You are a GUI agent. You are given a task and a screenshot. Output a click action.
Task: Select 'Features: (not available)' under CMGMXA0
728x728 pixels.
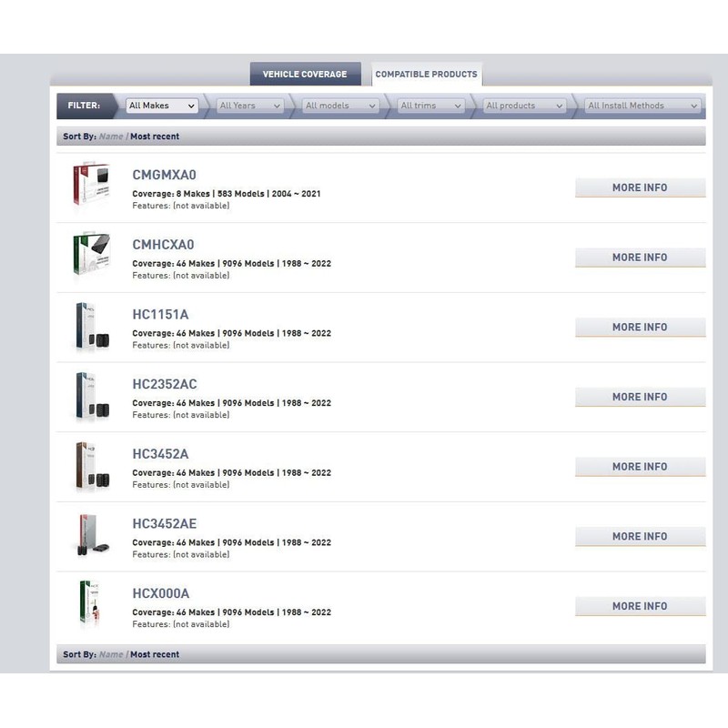coord(181,206)
